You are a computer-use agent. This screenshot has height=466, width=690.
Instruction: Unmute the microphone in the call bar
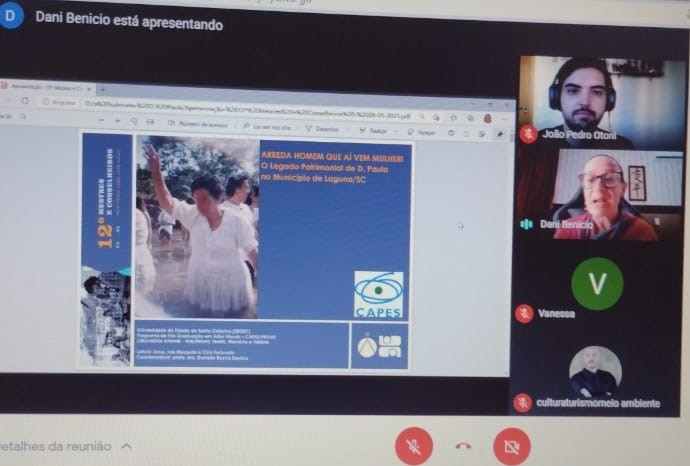click(x=413, y=445)
